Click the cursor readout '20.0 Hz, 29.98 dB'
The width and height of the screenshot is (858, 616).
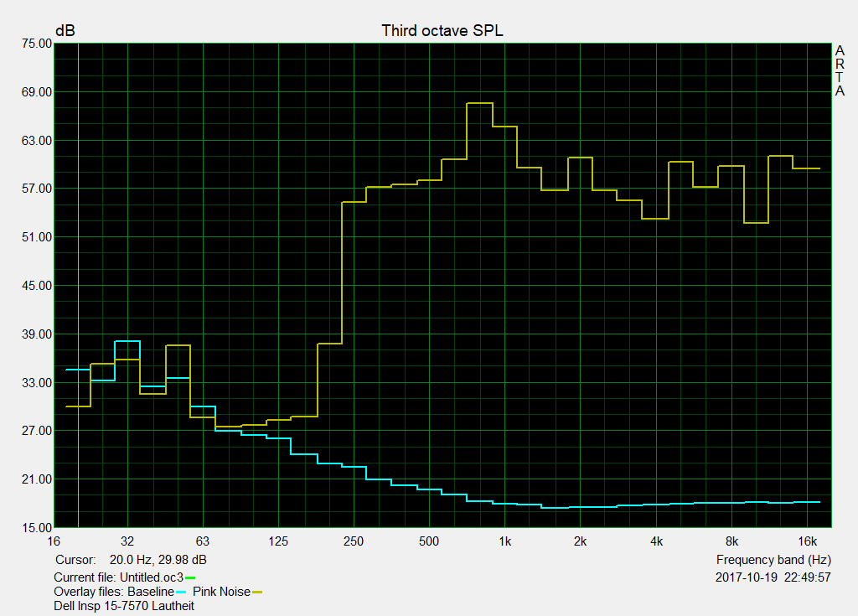click(x=158, y=560)
